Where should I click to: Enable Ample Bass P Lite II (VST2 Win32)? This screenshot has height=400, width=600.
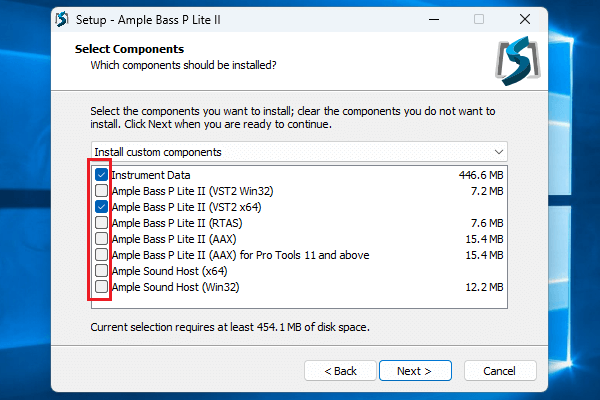pos(102,190)
